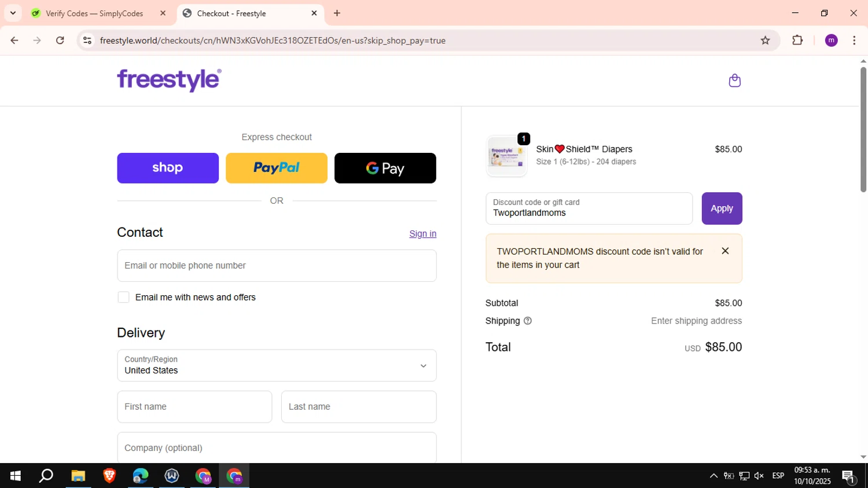This screenshot has height=488, width=868.
Task: Click the Email or mobile phone number field
Action: pos(277,266)
